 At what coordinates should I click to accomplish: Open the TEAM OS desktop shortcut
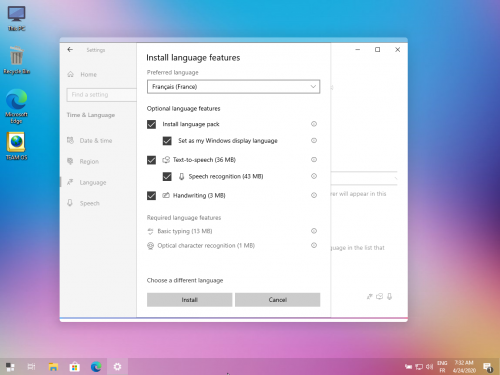point(16,146)
